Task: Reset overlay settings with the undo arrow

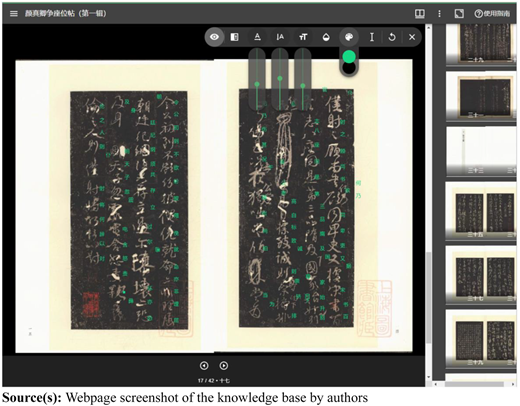Action: pos(392,37)
